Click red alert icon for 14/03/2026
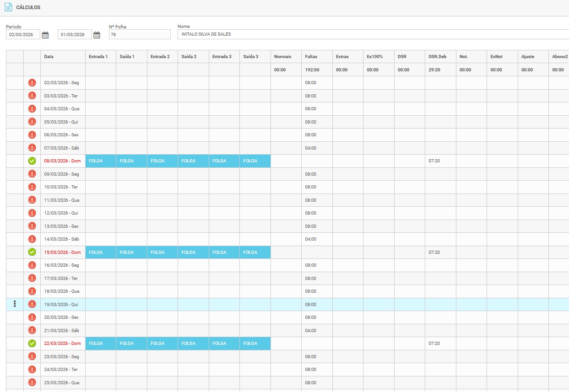This screenshot has width=569, height=392. pos(32,239)
